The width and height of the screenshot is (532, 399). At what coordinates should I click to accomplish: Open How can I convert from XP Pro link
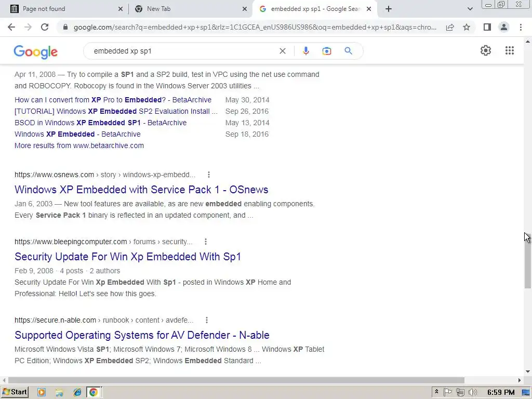[113, 100]
